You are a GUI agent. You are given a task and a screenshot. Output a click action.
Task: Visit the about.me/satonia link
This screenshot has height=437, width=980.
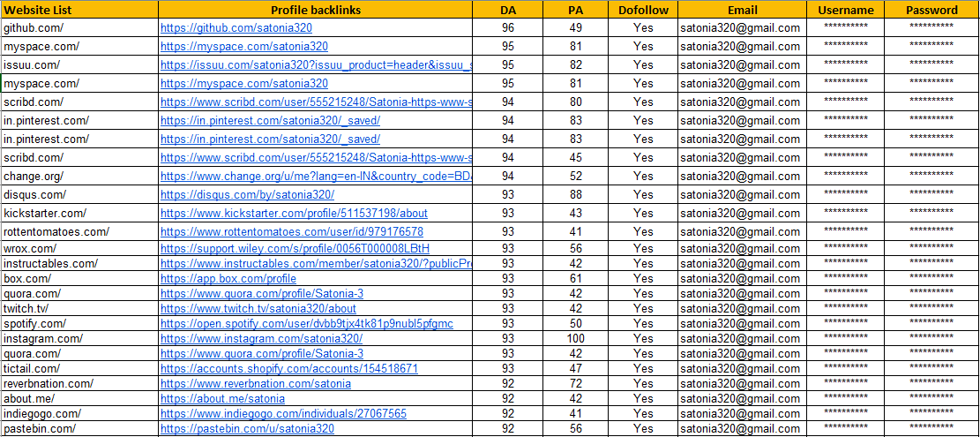(222, 399)
